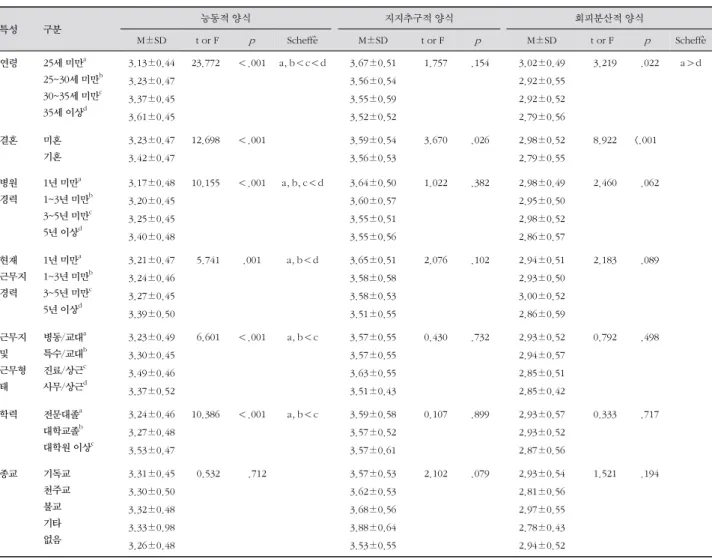Click the F value '23.772'

(206, 63)
